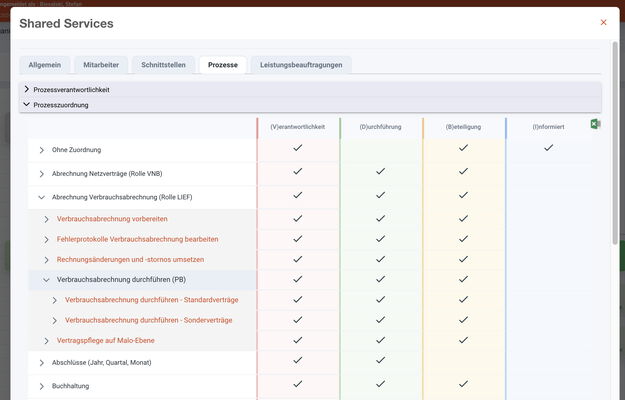Toggle Durchführung check for Standardverträge row
The image size is (625, 400).
click(380, 299)
